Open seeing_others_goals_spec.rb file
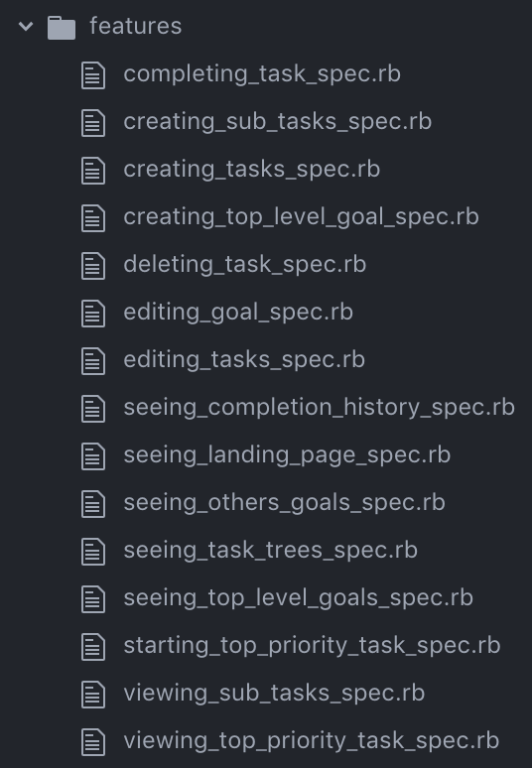Viewport: 532px width, 768px height. tap(284, 502)
